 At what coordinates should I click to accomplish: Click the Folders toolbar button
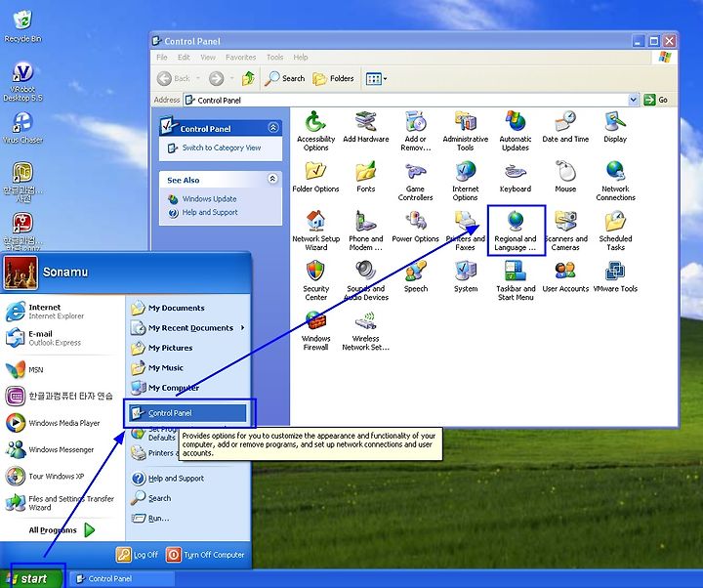[334, 79]
